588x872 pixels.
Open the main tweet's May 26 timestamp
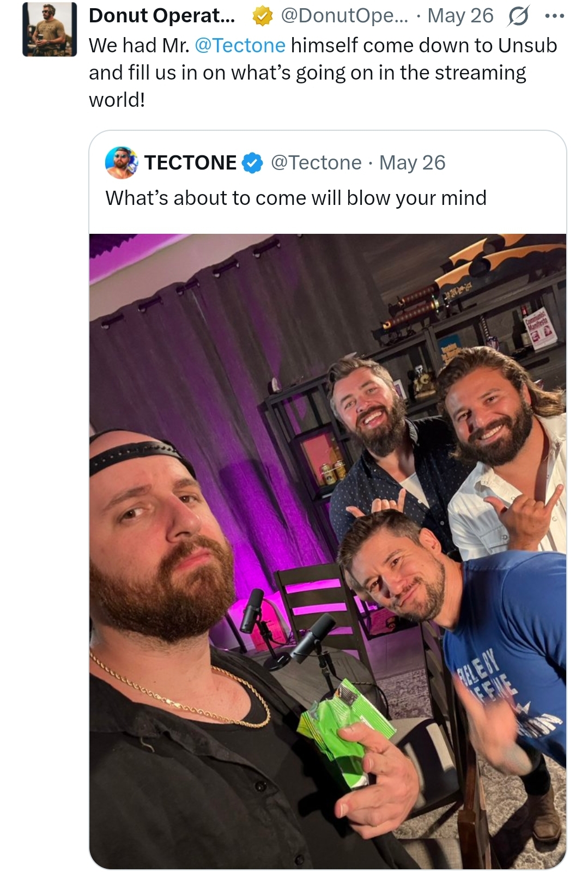460,16
